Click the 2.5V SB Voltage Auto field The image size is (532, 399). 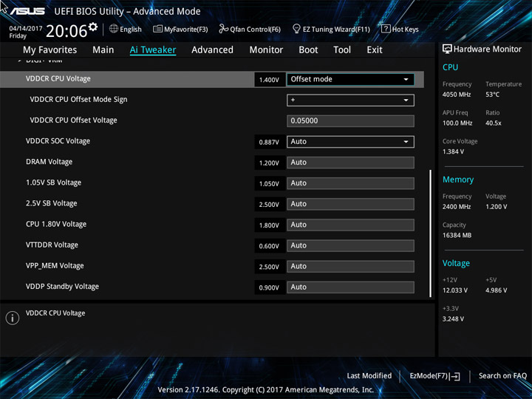click(350, 204)
